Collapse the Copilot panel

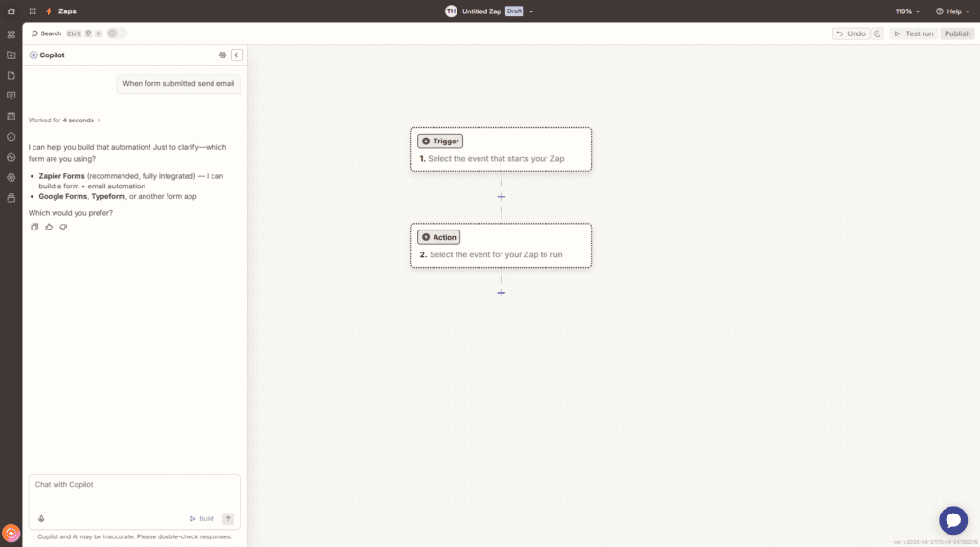point(236,55)
